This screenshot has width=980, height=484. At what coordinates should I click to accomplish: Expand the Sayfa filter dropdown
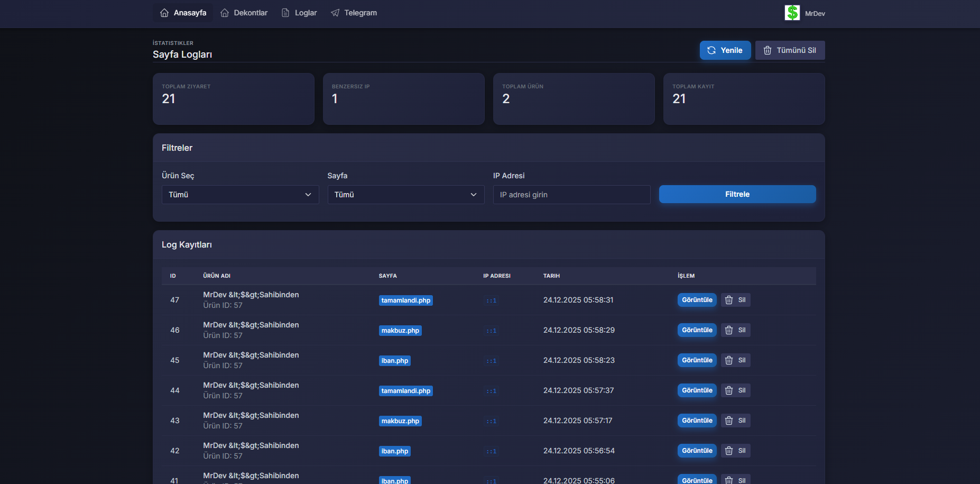tap(406, 195)
